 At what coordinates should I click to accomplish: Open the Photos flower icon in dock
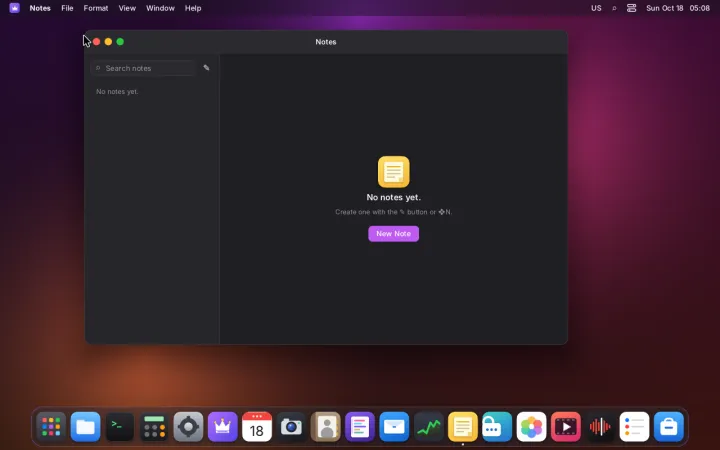(531, 427)
